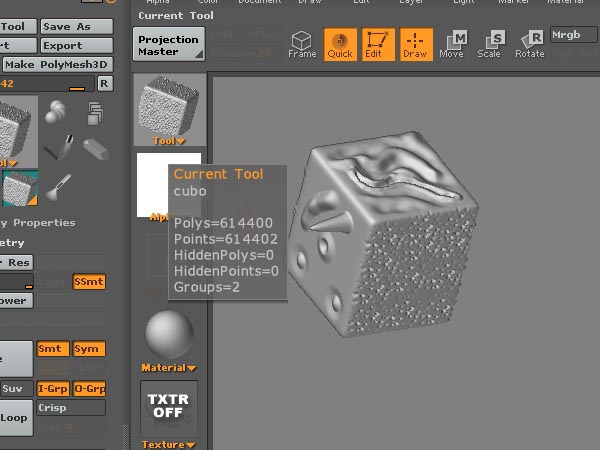The image size is (600, 450).
Task: Click the Loop button
Action: coord(16,418)
